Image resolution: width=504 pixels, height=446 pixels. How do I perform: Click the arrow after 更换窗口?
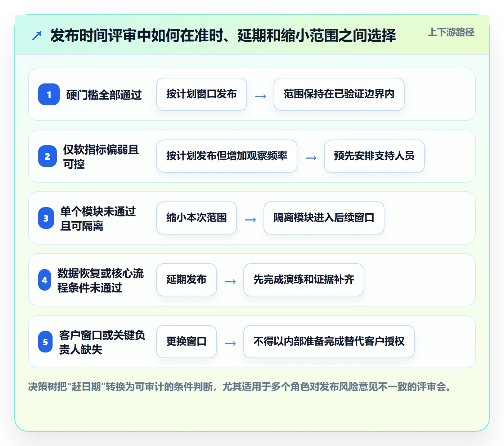[230, 343]
